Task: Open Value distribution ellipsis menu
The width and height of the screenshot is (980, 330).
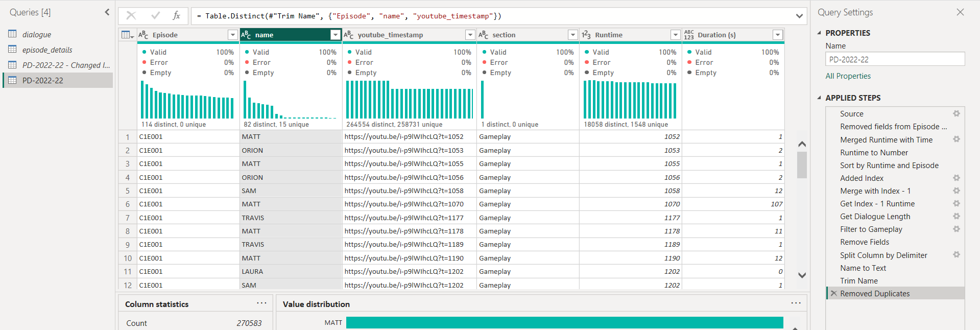Action: (796, 303)
